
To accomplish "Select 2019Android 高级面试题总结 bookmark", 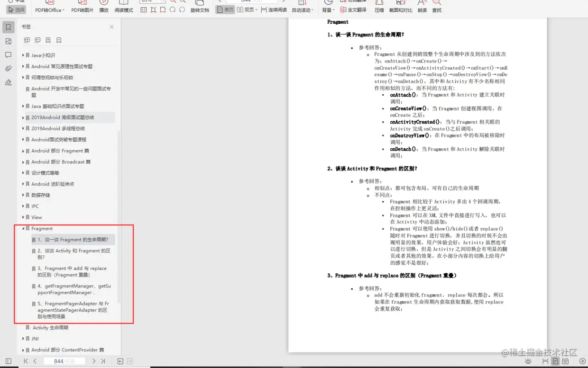I will pyautogui.click(x=63, y=117).
